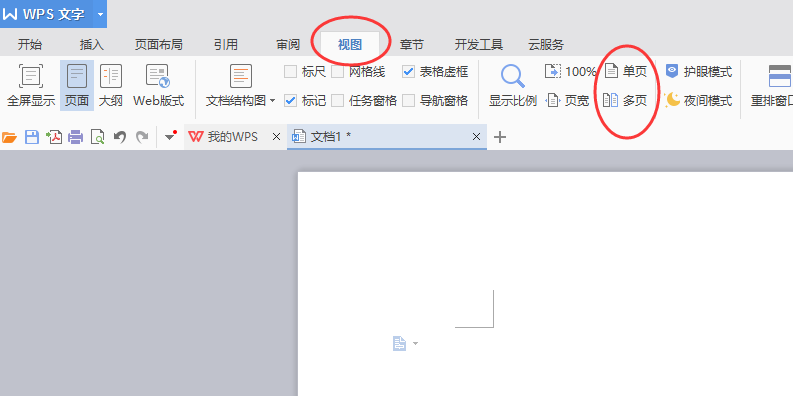Image resolution: width=793 pixels, height=396 pixels.
Task: Click the open folder icon
Action: tap(9, 137)
